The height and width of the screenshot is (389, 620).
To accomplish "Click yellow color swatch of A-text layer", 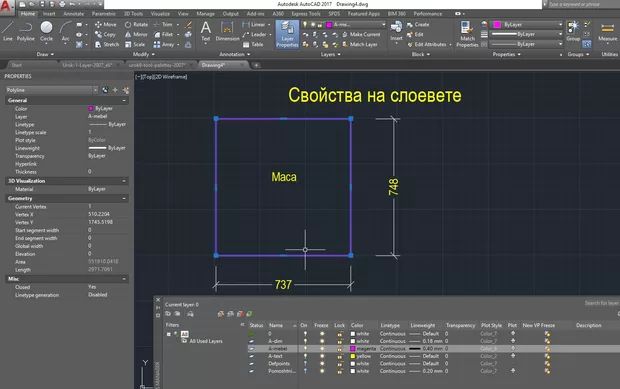I will click(x=353, y=356).
